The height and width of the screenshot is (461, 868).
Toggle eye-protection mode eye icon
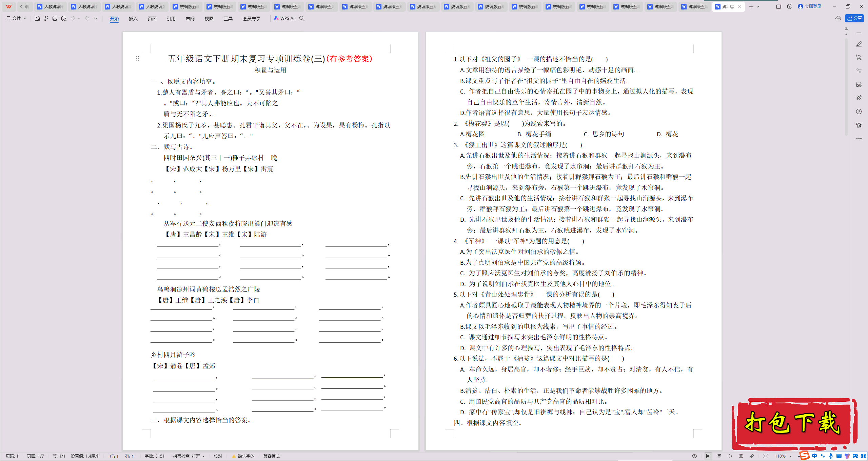click(694, 456)
